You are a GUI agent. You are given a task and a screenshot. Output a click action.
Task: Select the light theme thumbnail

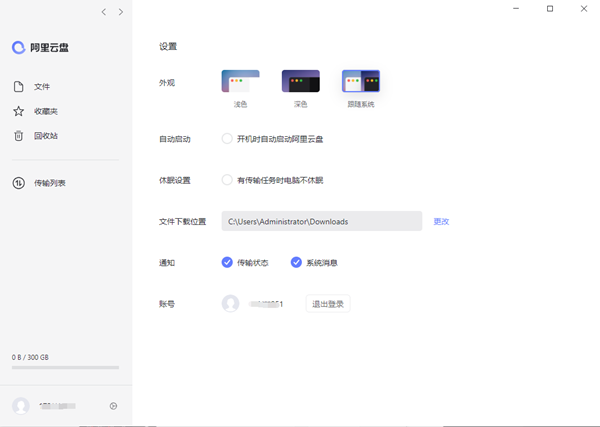[240, 82]
